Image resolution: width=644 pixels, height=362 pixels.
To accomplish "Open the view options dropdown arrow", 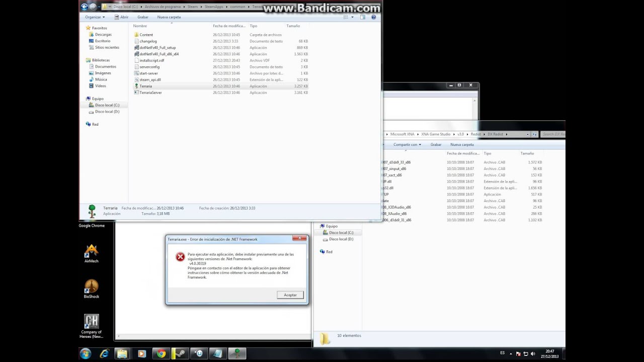I will tap(352, 17).
